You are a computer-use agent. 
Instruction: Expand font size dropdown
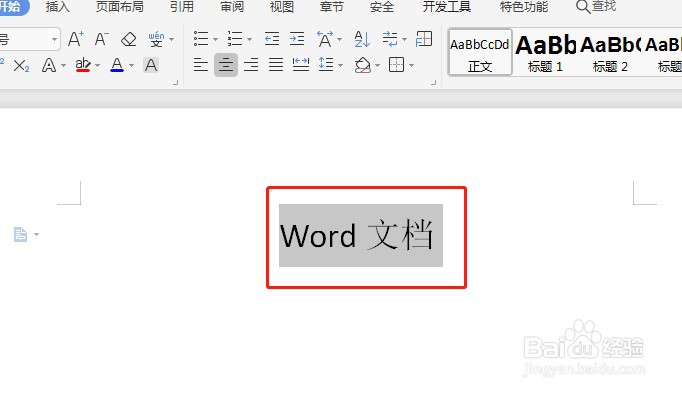pyautogui.click(x=54, y=40)
